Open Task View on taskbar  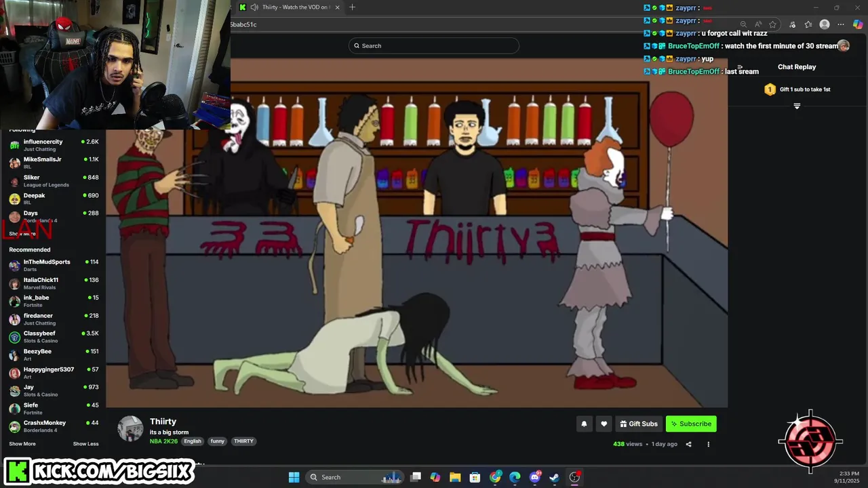coord(416,477)
